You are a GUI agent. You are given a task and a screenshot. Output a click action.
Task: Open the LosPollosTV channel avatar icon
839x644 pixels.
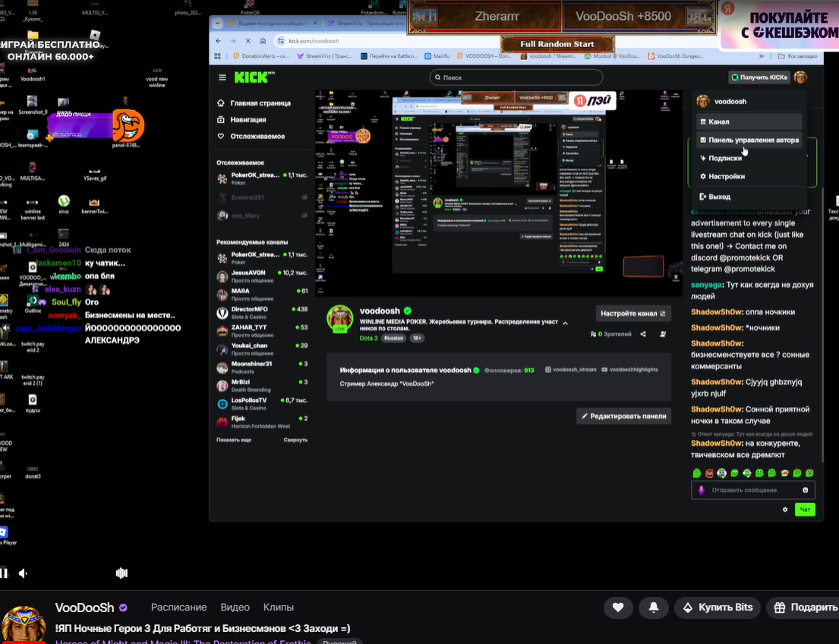222,404
